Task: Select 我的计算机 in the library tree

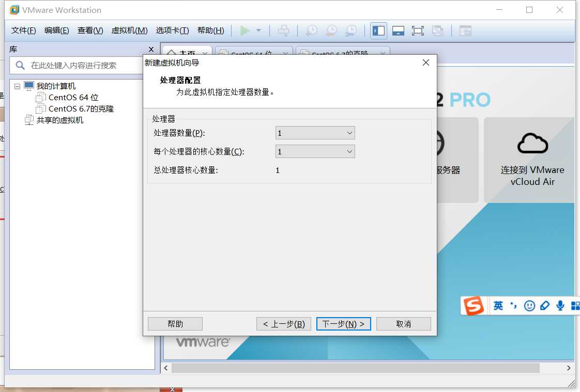Action: click(x=56, y=86)
